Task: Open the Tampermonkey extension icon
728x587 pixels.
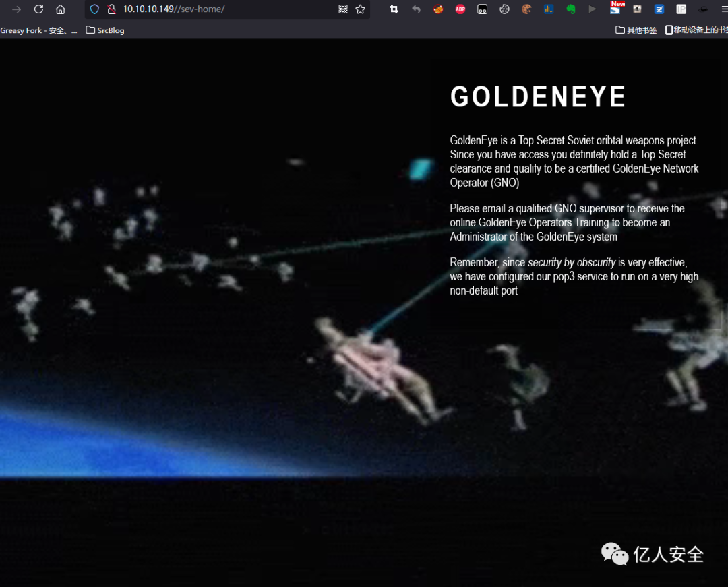Action: 483,9
